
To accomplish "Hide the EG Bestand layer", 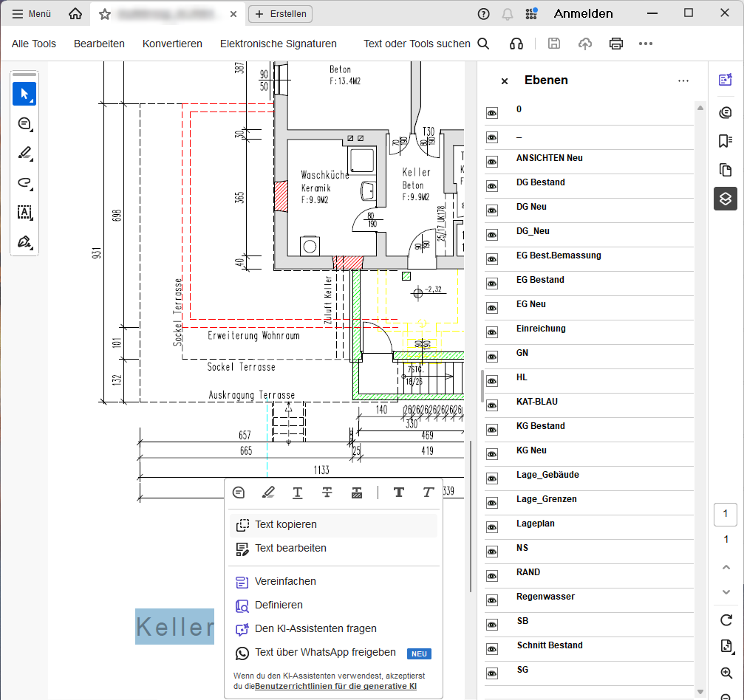I will click(492, 284).
